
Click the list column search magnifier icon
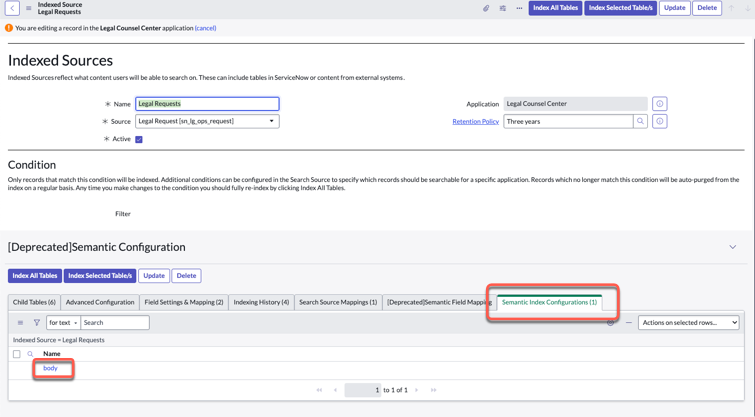pos(30,354)
